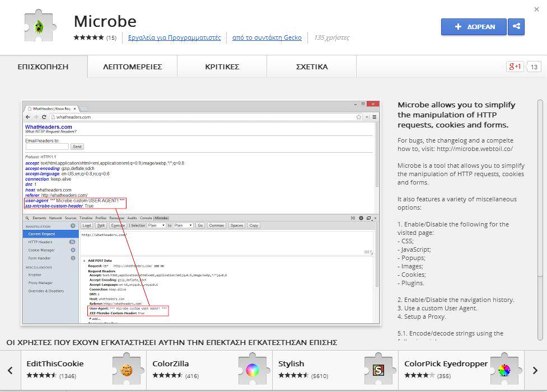Open the ColorPick Eyedropper icon
Image resolution: width=547 pixels, height=392 pixels.
[x=504, y=369]
